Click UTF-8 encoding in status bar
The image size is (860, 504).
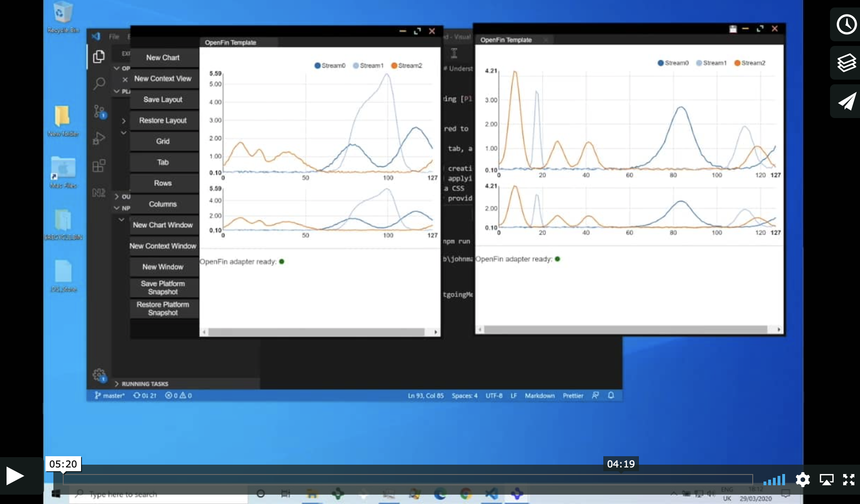click(x=494, y=396)
